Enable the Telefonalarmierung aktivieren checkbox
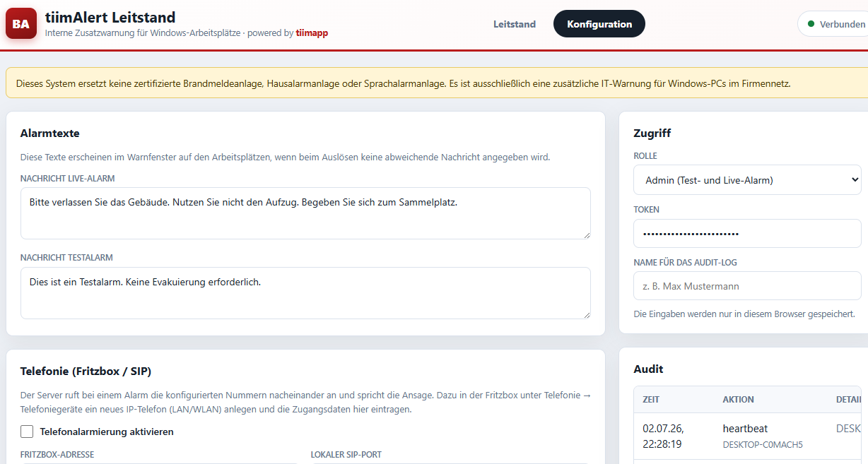Screen dimensions: 868x464 [27, 432]
